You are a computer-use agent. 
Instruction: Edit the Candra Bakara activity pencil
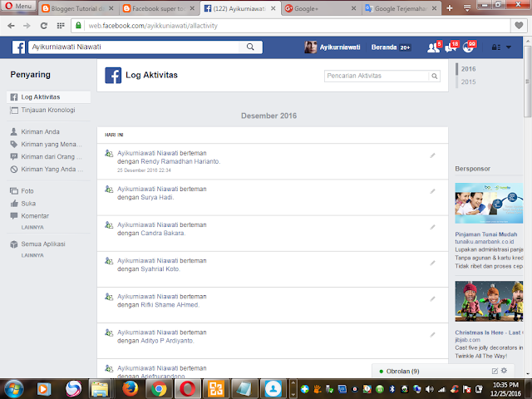[432, 227]
